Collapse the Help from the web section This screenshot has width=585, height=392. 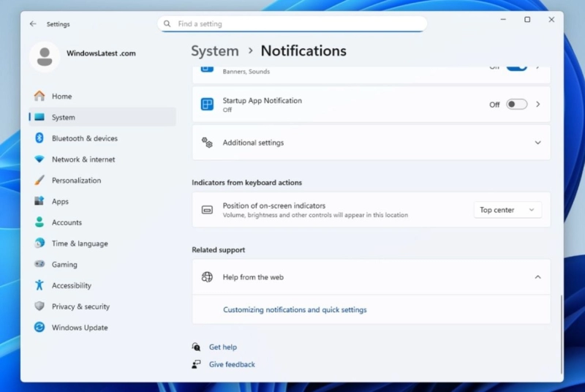[x=537, y=277]
